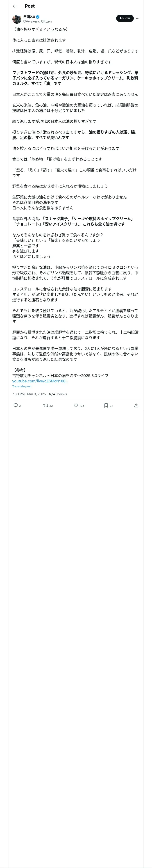
Task: Click the 32 reposts count
Action: [51, 406]
